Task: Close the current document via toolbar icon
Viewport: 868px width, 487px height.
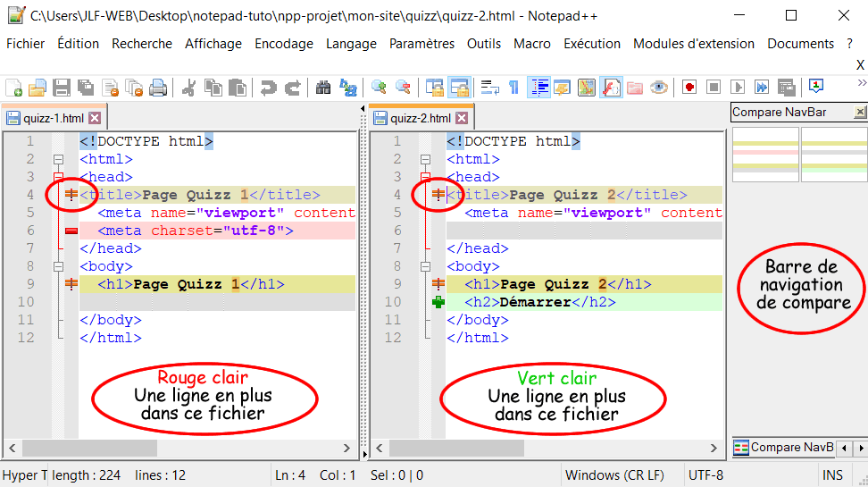Action: click(110, 88)
